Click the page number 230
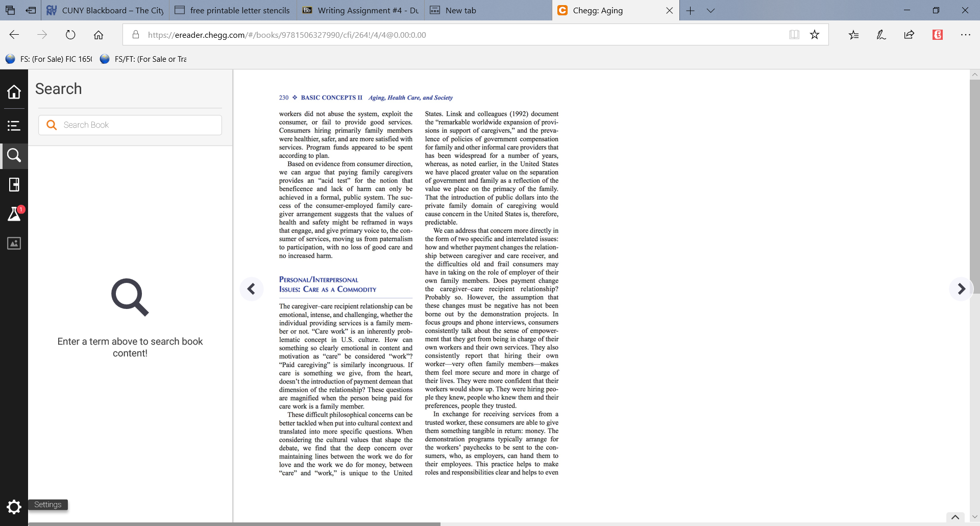The width and height of the screenshot is (980, 526). (x=284, y=98)
